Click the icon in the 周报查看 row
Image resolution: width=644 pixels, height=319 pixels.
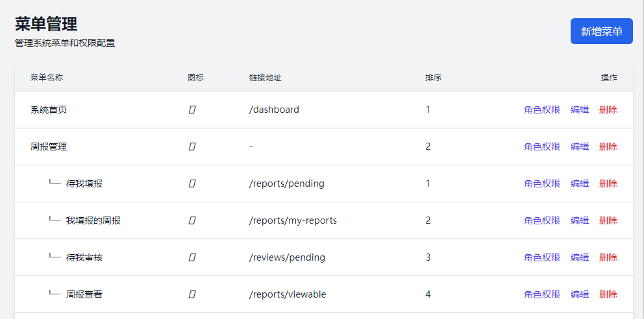[x=192, y=294]
